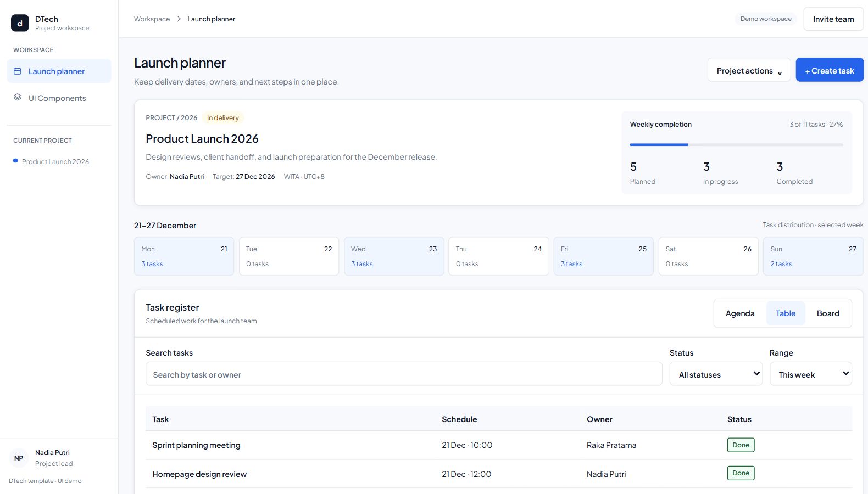Switch to Table view
868x494 pixels.
(x=786, y=313)
